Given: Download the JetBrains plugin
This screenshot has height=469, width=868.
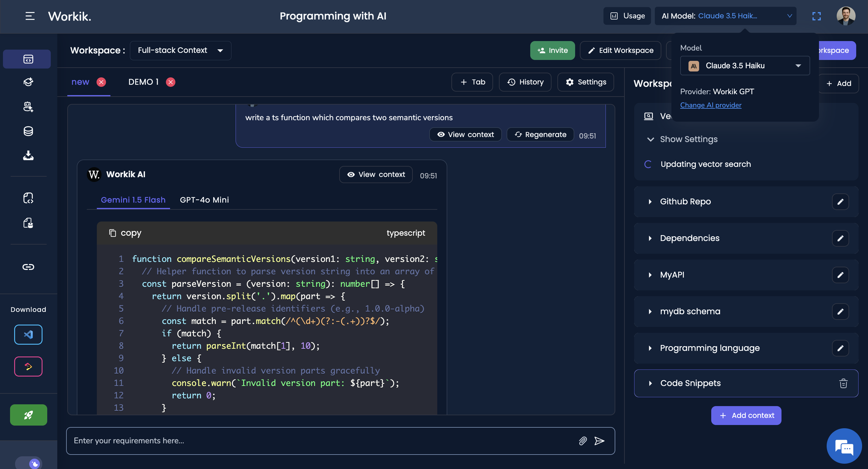Looking at the screenshot, I should click(28, 366).
